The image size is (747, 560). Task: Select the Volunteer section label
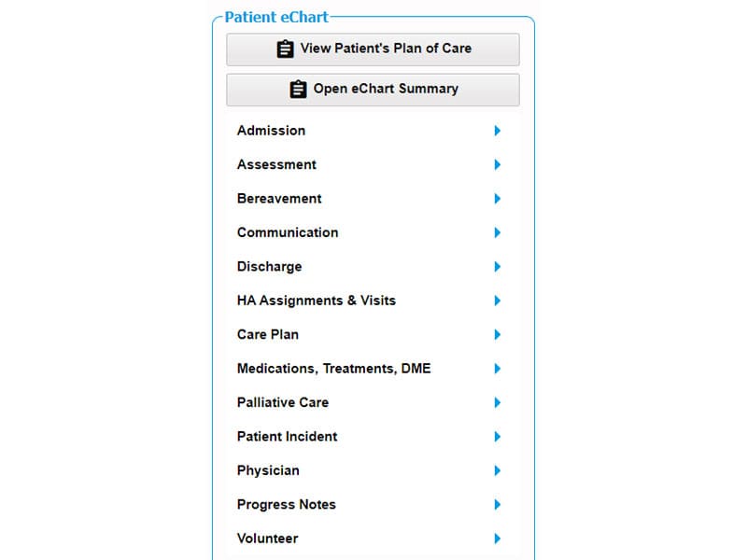pyautogui.click(x=267, y=539)
